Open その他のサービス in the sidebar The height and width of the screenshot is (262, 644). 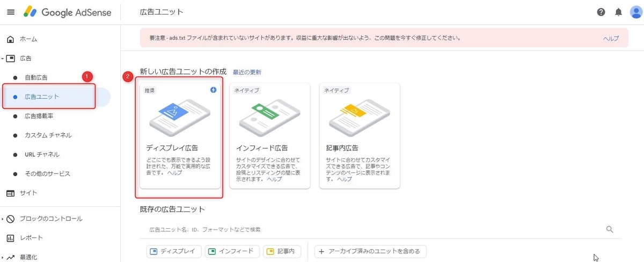click(48, 174)
